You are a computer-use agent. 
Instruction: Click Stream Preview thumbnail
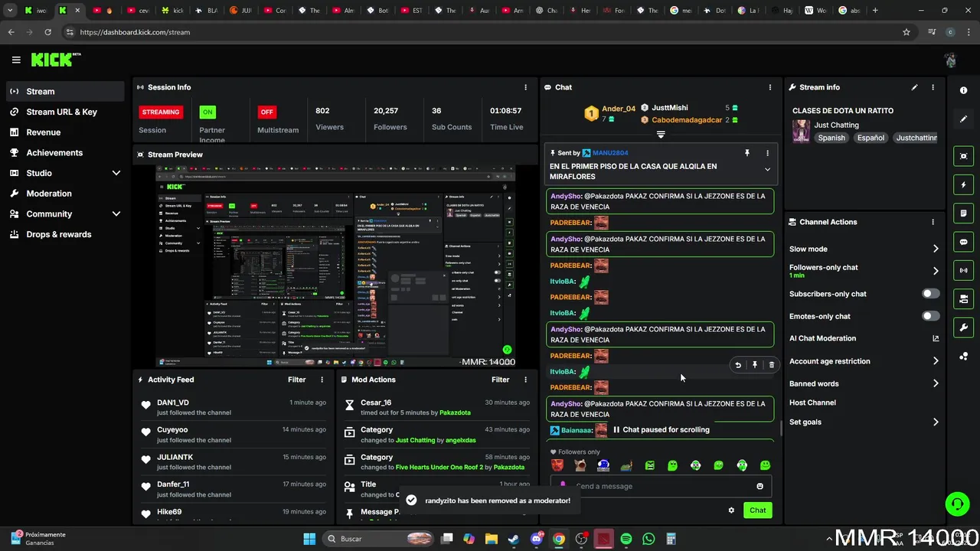pyautogui.click(x=335, y=266)
